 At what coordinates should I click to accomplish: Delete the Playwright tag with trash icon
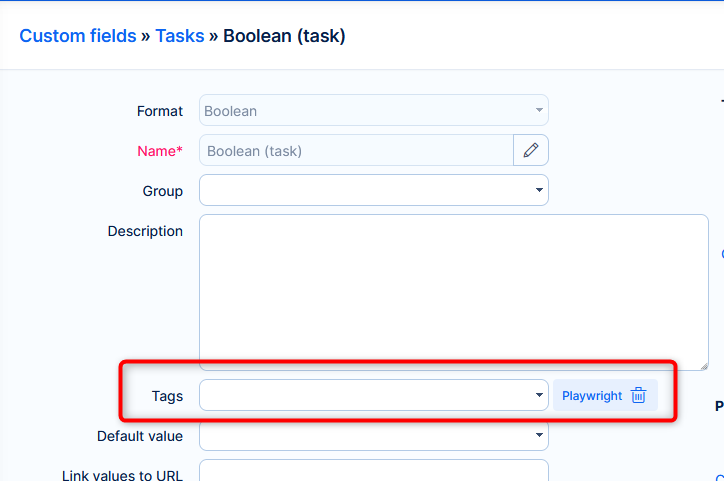pos(639,396)
